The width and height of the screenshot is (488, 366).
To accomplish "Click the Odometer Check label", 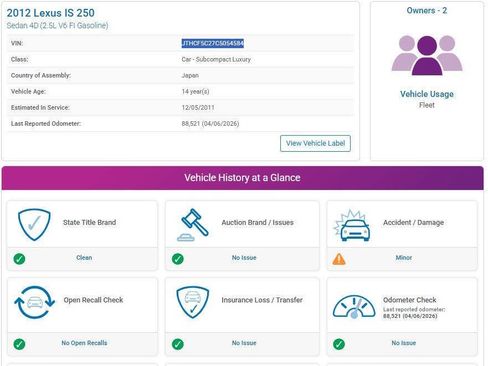I will (x=410, y=300).
